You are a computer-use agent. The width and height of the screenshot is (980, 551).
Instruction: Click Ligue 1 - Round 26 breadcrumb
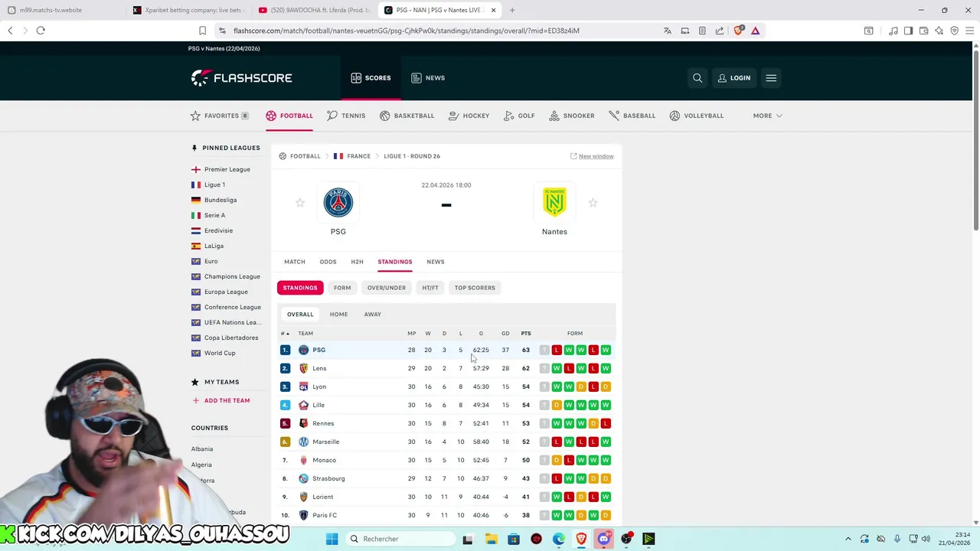[x=412, y=156]
